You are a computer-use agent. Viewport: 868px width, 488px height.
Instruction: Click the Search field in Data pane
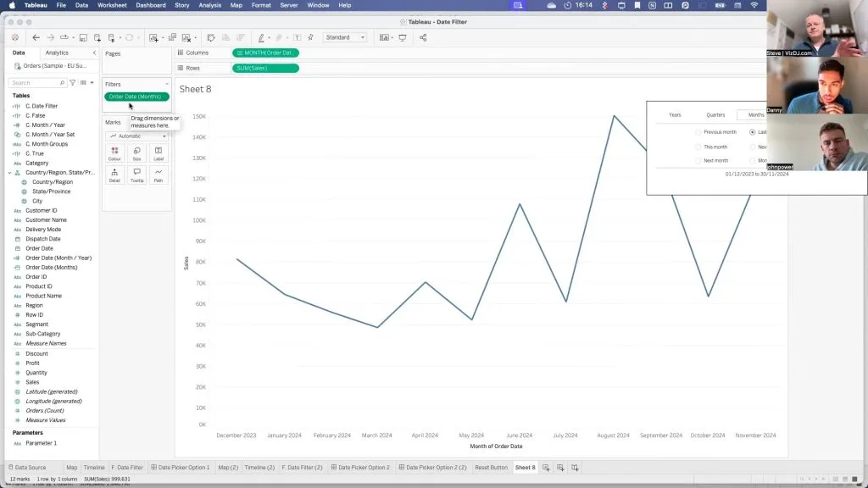[37, 82]
